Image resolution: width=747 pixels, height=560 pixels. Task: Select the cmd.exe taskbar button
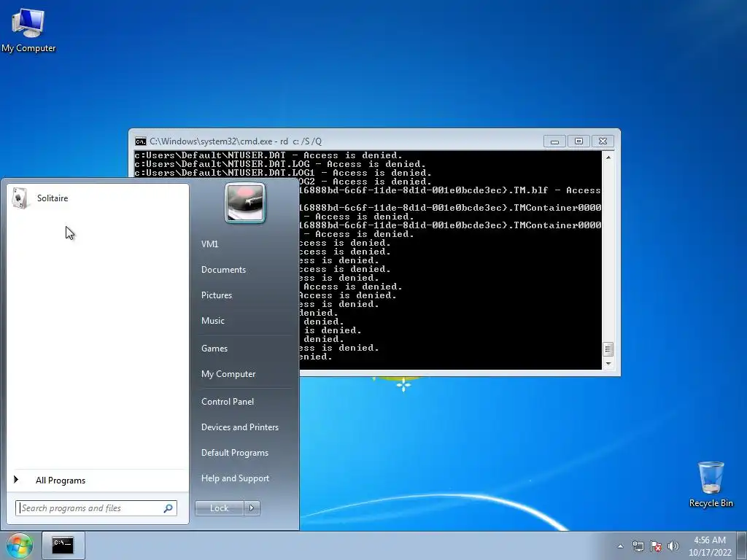(63, 545)
